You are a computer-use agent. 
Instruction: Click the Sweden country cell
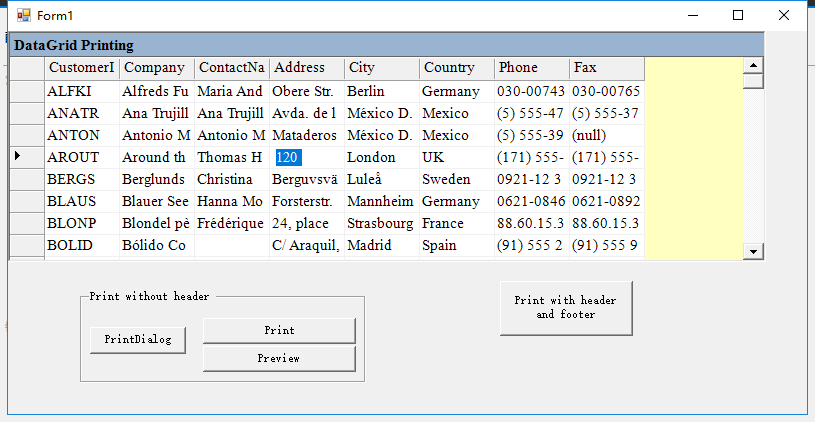point(456,179)
